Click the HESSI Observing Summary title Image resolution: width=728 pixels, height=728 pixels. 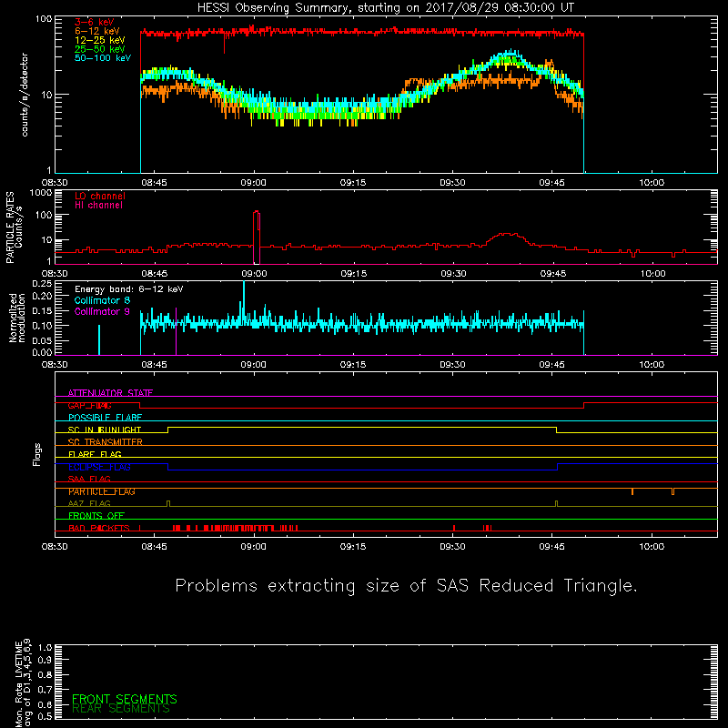(386, 8)
